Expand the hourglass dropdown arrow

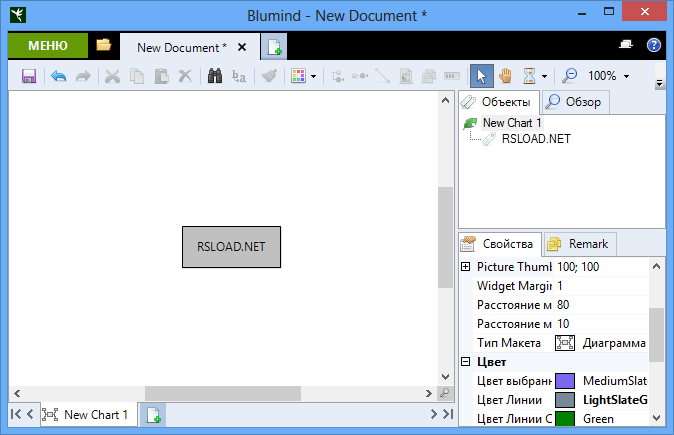click(545, 77)
